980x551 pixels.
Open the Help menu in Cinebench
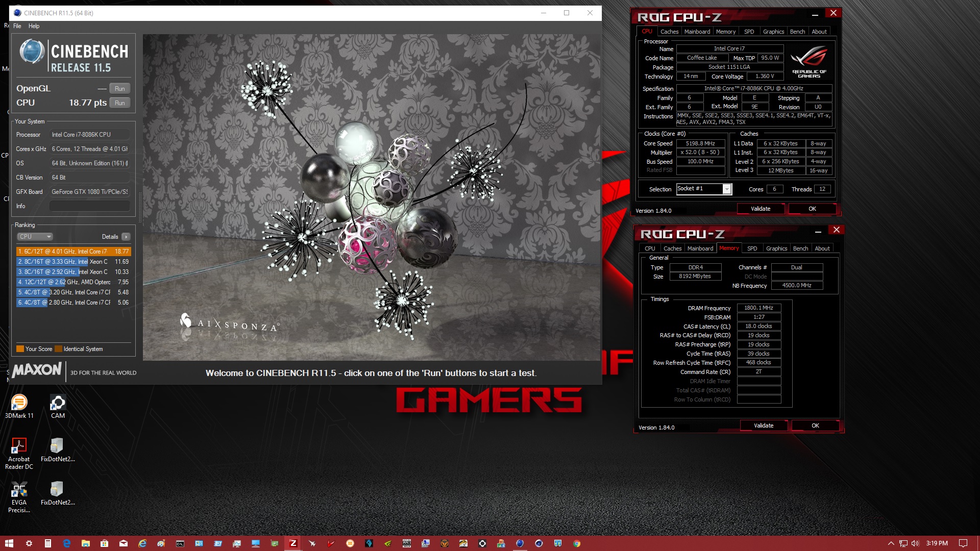click(x=34, y=26)
